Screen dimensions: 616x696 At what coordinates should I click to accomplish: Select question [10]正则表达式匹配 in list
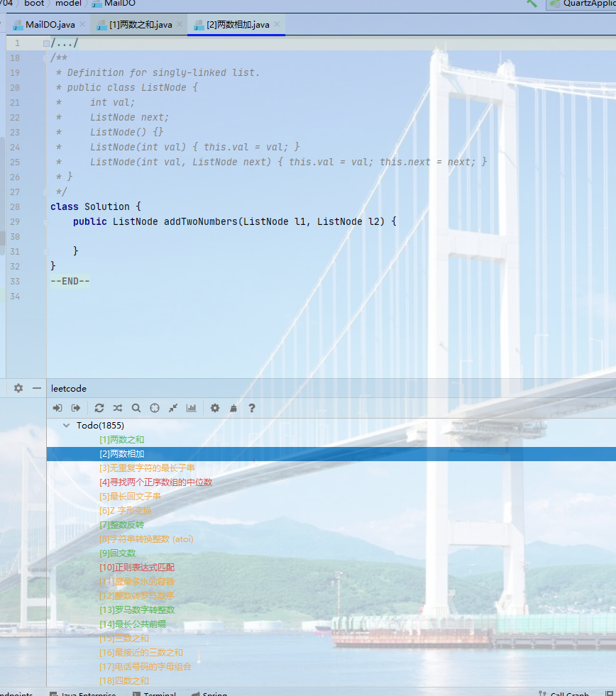(137, 568)
